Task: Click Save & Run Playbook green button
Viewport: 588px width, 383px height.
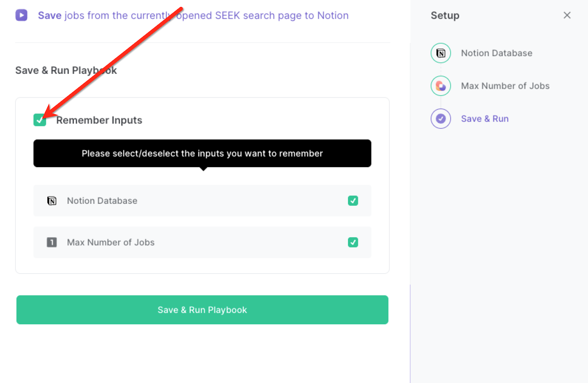Action: 202,310
